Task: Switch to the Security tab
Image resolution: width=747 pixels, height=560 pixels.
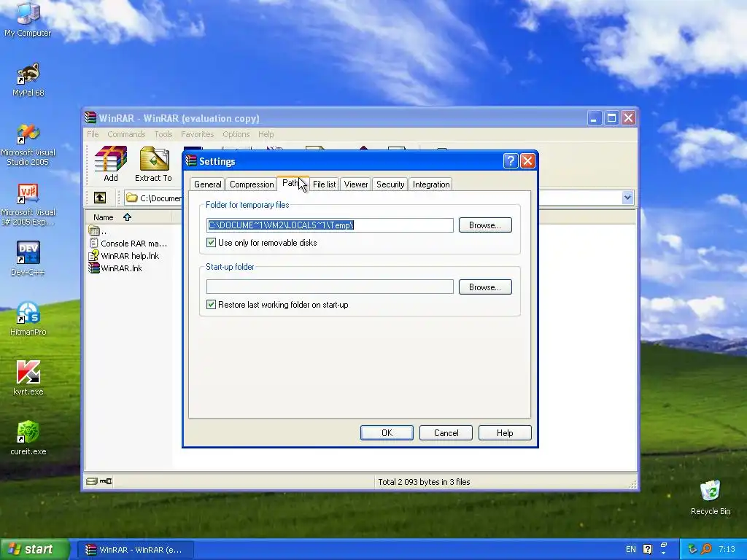Action: (390, 184)
